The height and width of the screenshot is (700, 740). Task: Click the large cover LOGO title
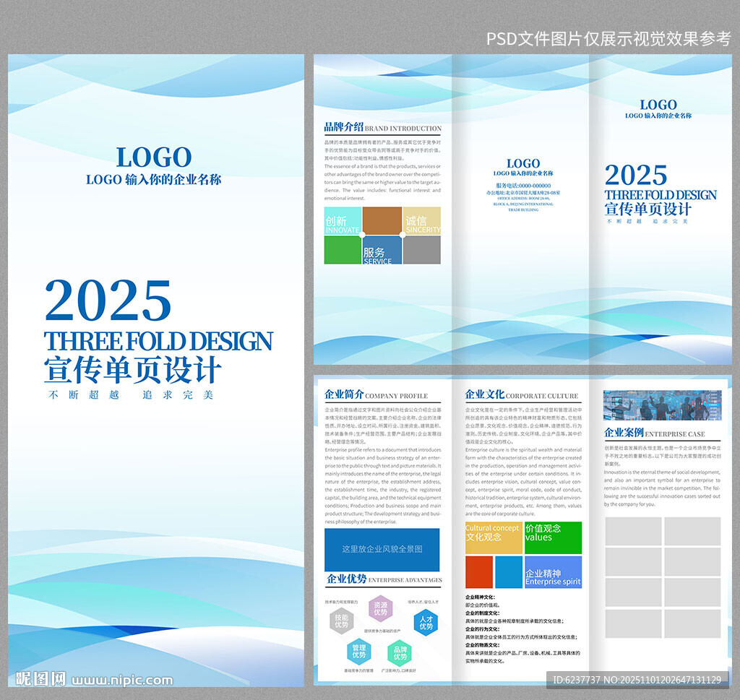(154, 157)
